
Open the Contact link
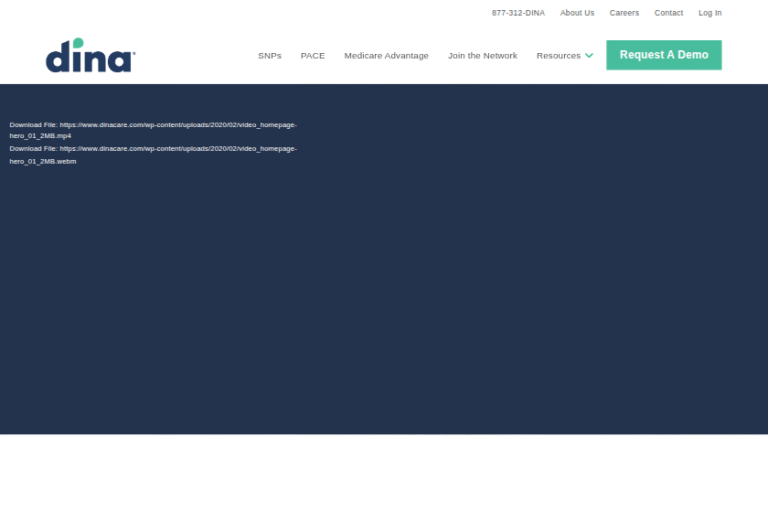668,13
